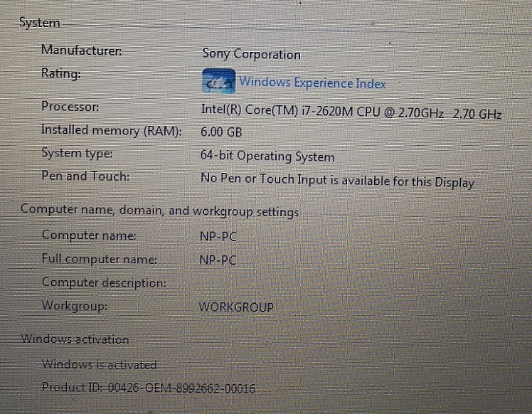
Task: Select the Product ID 00426-OEM-8992662-00016 text
Action: coord(149,388)
